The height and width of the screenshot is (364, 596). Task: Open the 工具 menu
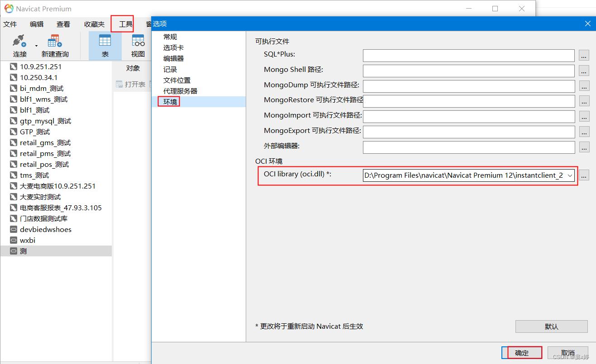click(x=126, y=24)
